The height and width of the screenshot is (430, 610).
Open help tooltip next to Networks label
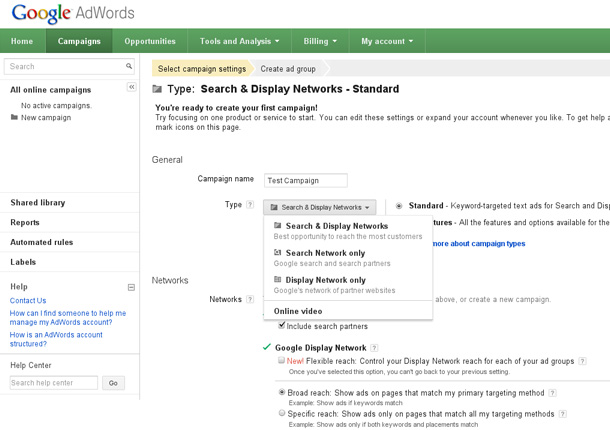pos(250,299)
